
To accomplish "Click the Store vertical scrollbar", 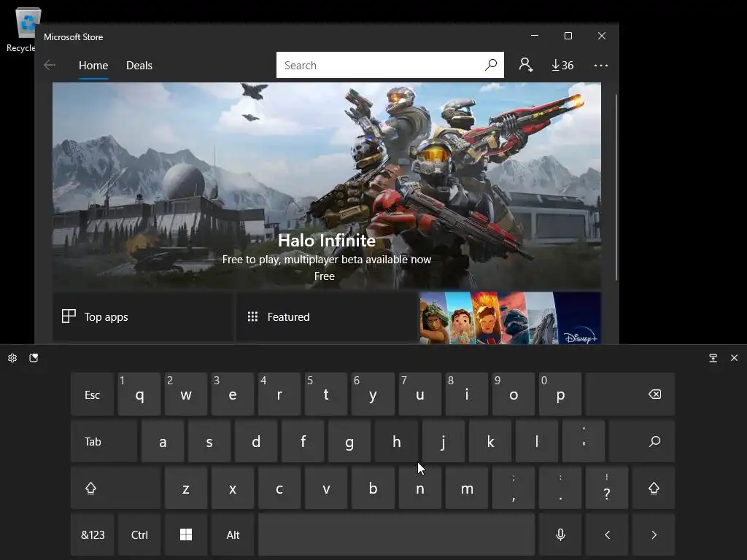I will (x=616, y=187).
